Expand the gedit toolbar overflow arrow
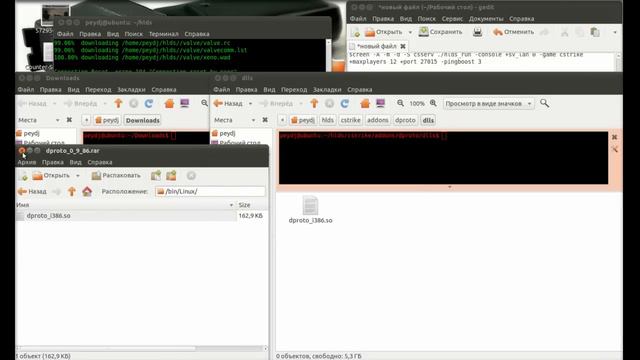The height and width of the screenshot is (360, 640). [615, 32]
